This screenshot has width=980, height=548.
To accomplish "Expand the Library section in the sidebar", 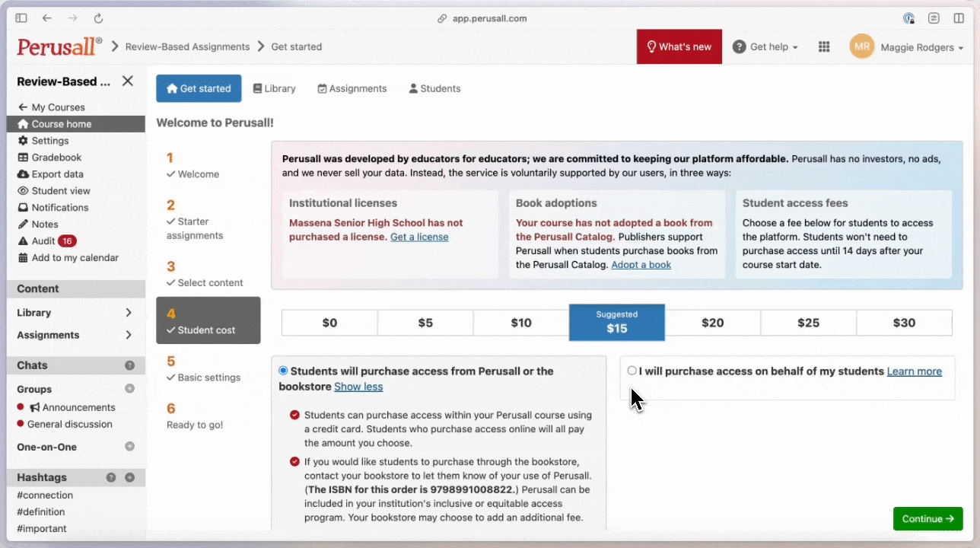I will tap(128, 313).
